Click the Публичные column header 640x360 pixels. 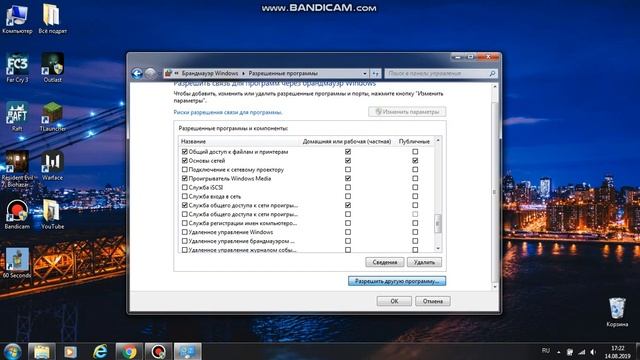[414, 141]
